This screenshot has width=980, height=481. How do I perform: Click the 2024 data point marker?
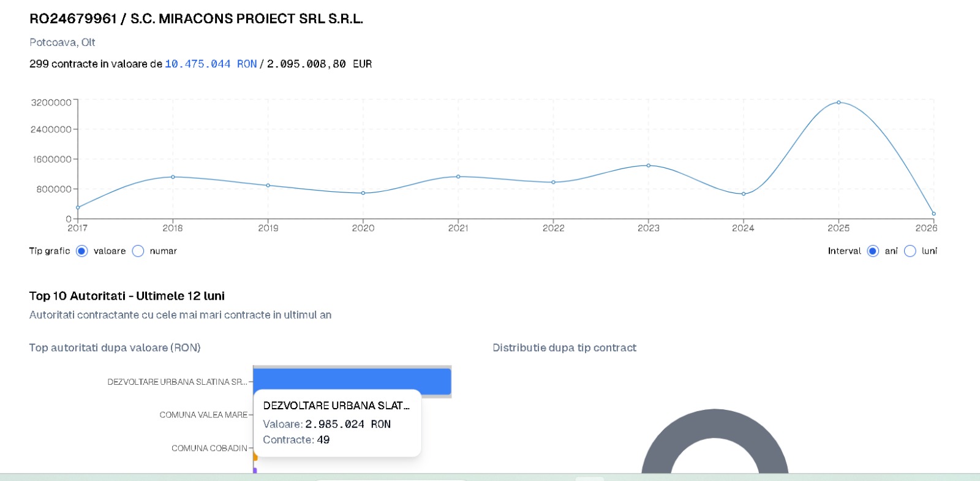[744, 194]
